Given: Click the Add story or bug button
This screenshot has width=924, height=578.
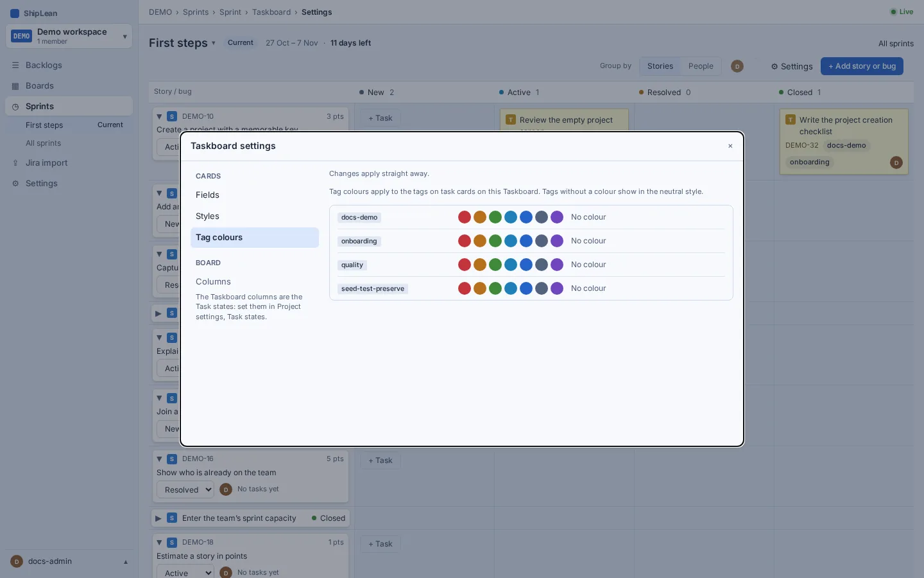Looking at the screenshot, I should (x=862, y=66).
